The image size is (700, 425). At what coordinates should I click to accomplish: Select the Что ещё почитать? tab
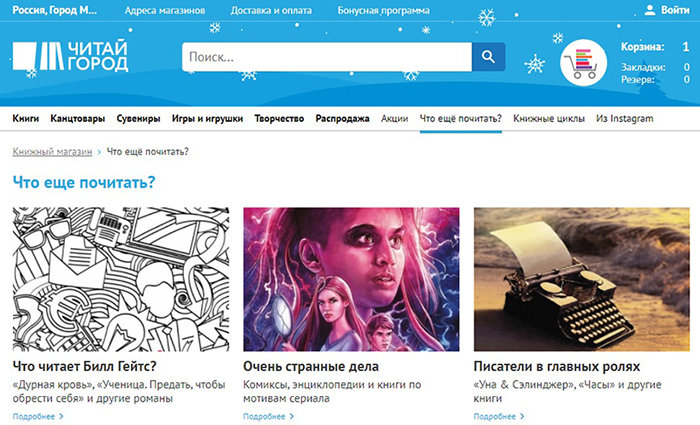461,118
